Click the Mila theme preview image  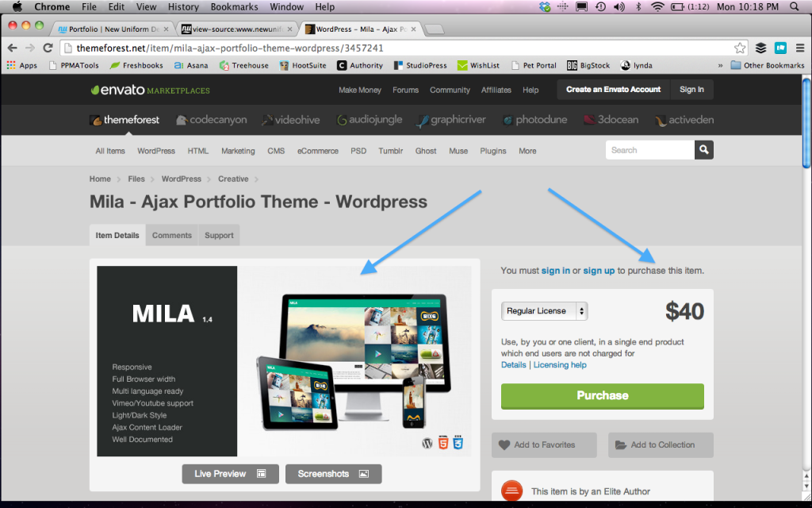[284, 361]
